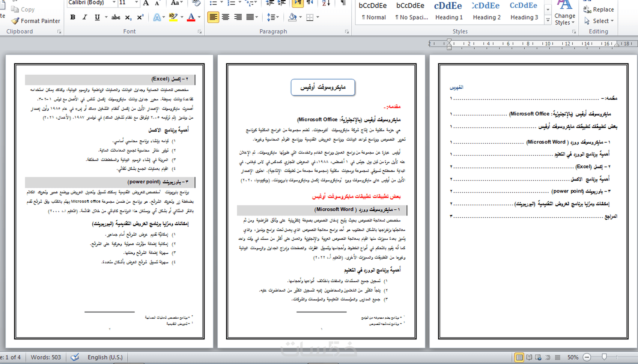Viewport: 638px width, 364px height.
Task: Click the 50% zoom level
Action: point(573,357)
